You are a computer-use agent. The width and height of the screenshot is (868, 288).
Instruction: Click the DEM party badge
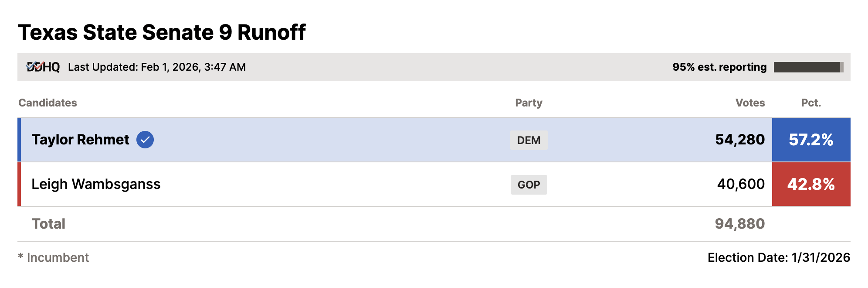[529, 140]
